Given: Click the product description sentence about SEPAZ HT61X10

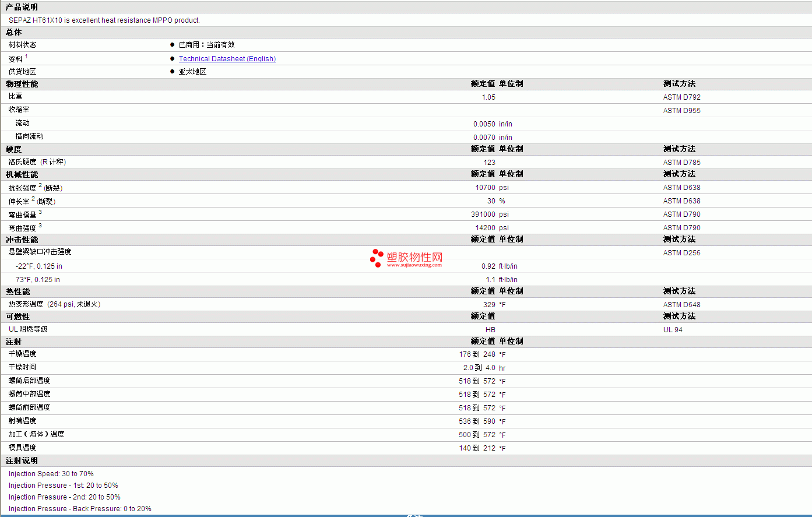Looking at the screenshot, I should pyautogui.click(x=104, y=20).
